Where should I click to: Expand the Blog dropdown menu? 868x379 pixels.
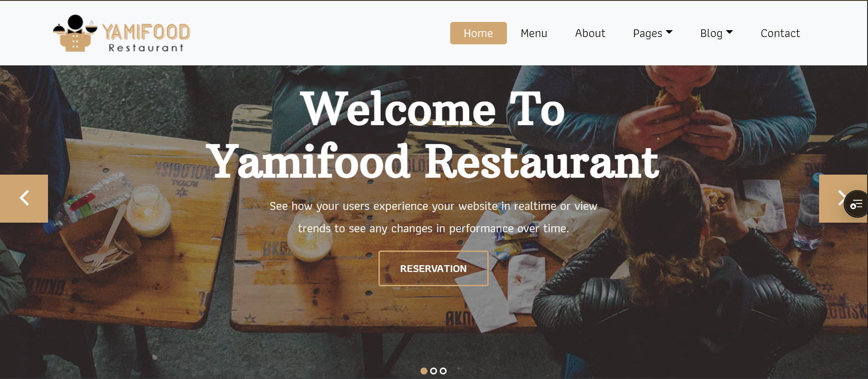(716, 33)
